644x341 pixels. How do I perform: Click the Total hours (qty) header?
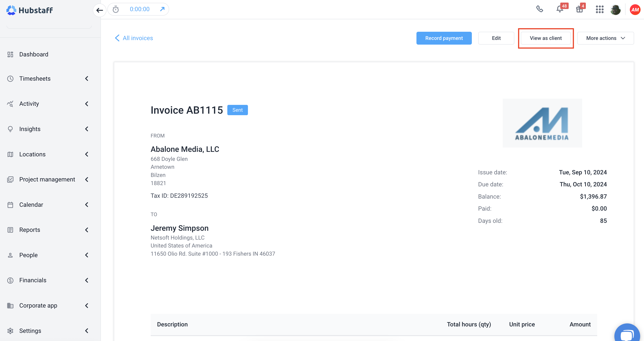coord(469,324)
